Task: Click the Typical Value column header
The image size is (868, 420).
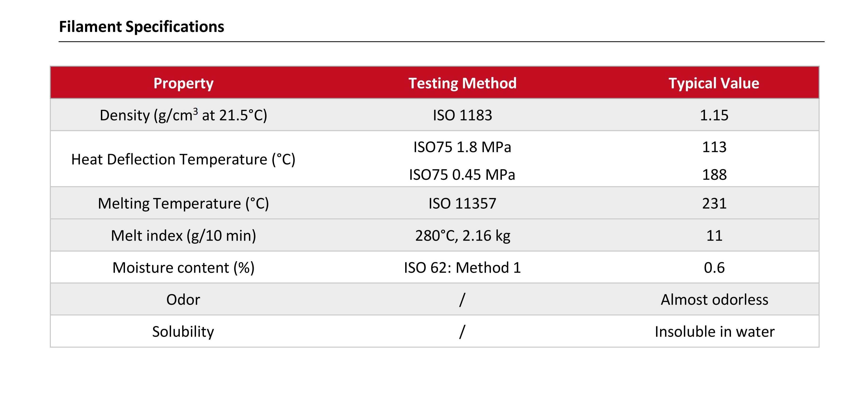Action: click(714, 83)
